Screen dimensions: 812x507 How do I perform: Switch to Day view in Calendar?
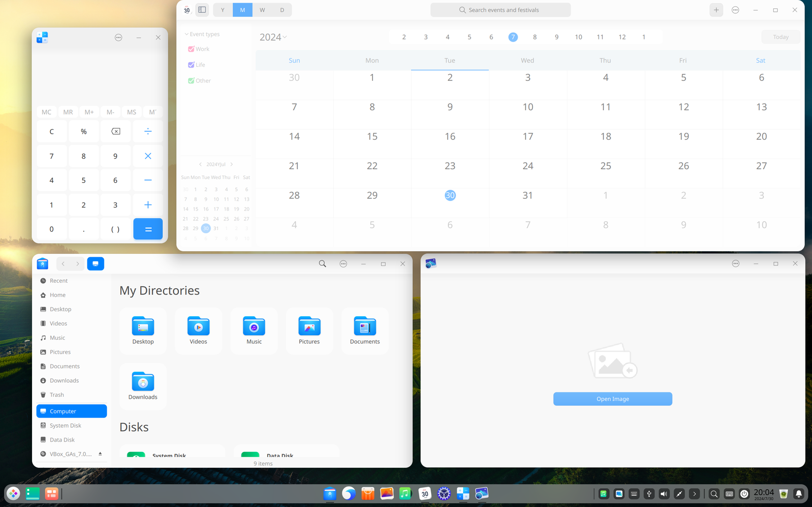pos(281,9)
